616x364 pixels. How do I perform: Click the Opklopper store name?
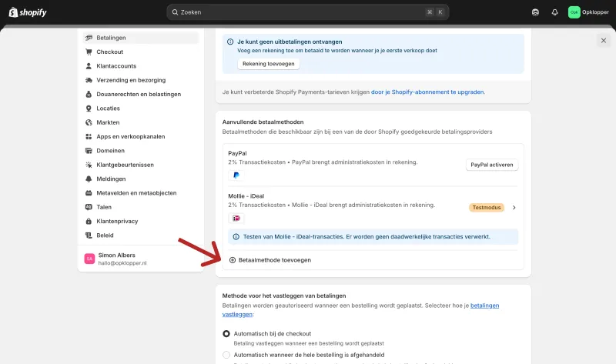[x=595, y=12]
